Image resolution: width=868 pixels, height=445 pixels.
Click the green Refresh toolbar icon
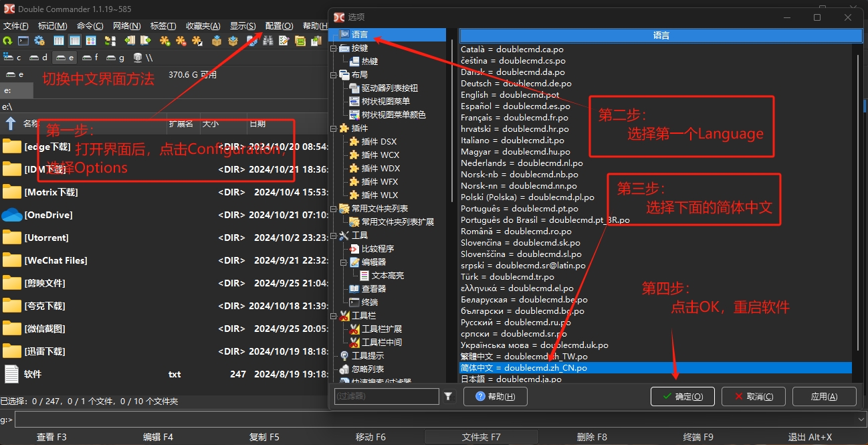tap(7, 41)
